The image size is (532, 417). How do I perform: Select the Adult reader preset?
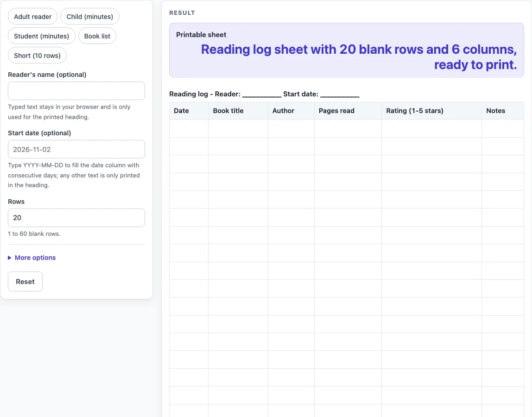coord(32,17)
